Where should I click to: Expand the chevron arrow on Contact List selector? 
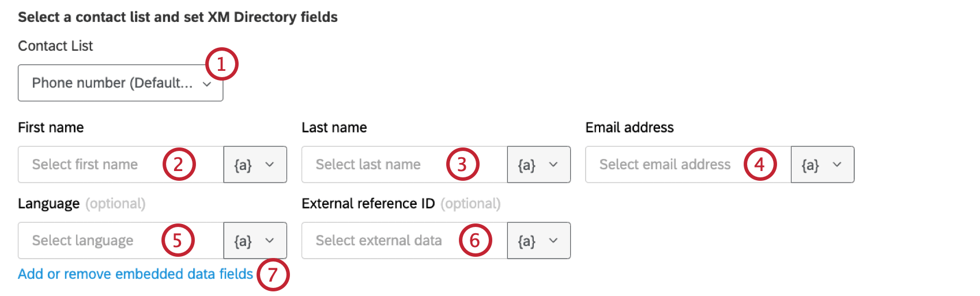207,84
